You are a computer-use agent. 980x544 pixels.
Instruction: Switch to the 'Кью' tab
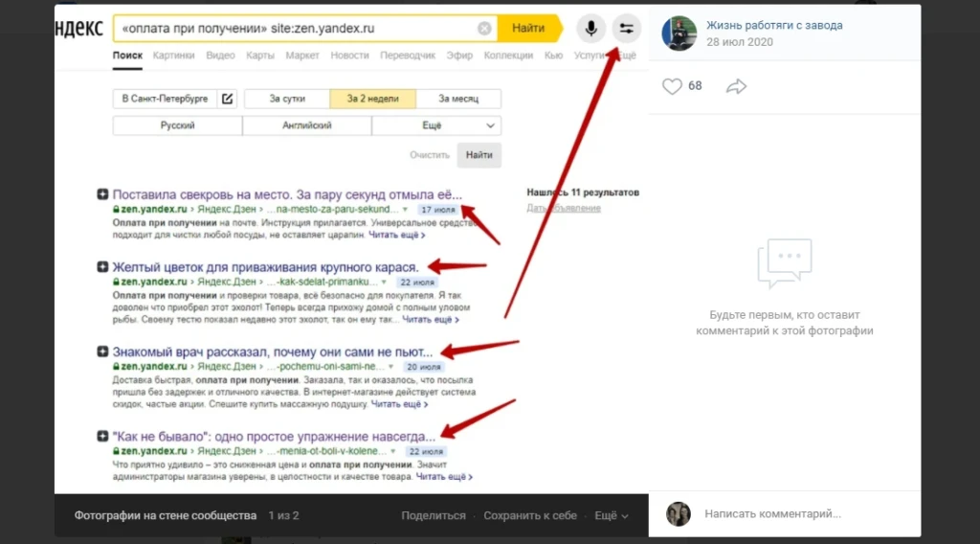553,56
